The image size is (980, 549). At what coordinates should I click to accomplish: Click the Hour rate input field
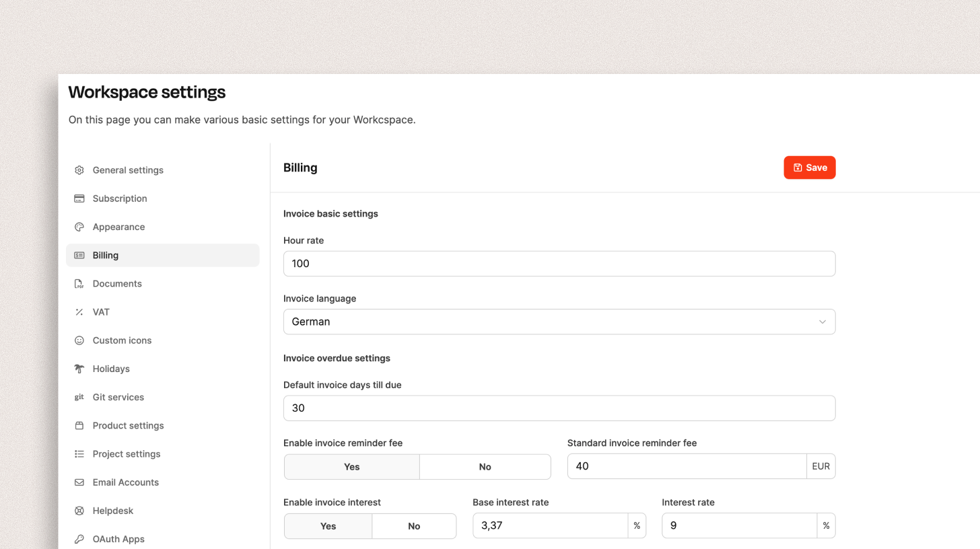click(559, 264)
